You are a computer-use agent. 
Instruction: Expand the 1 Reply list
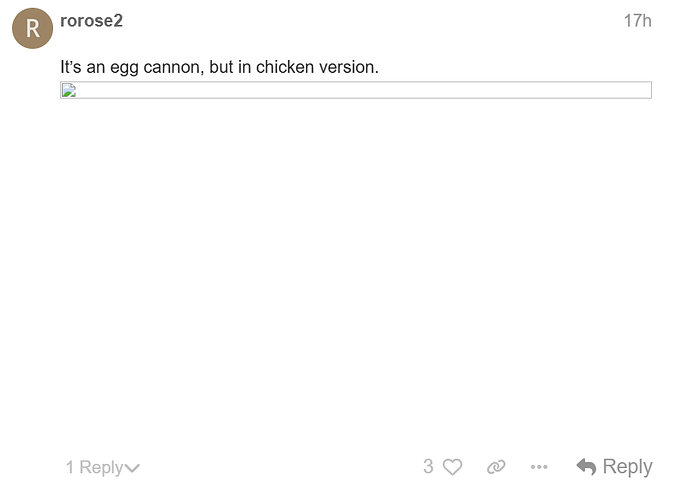(x=95, y=467)
